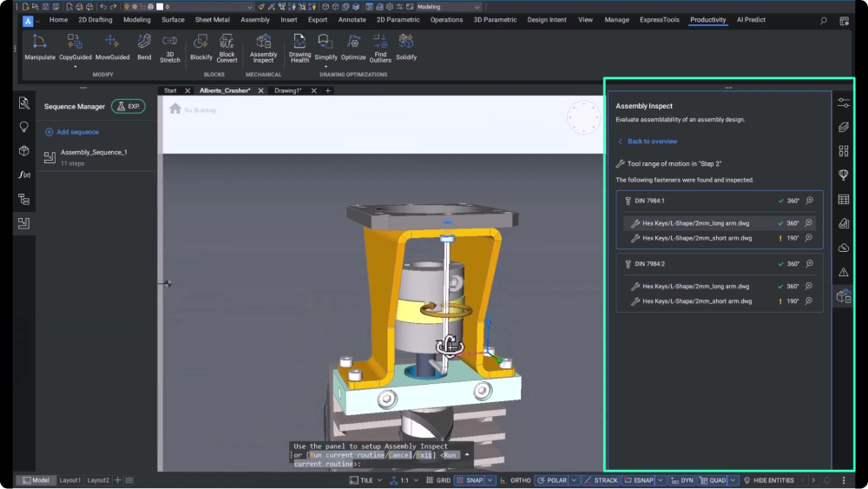Open the Layers panel from right sidebar
Viewport: 868px width, 489px height.
pyautogui.click(x=843, y=127)
